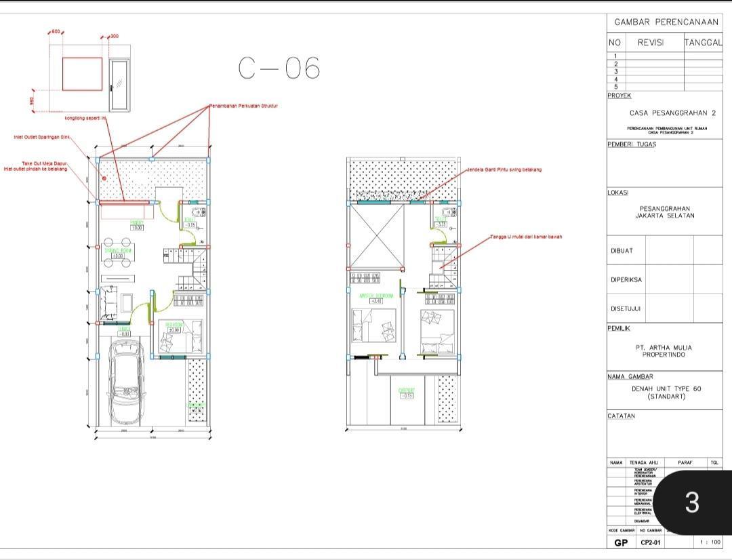Click 'Inlet Outlet Sparingan Sink' annotation
Viewport: 732px width, 560px height.
(x=42, y=137)
